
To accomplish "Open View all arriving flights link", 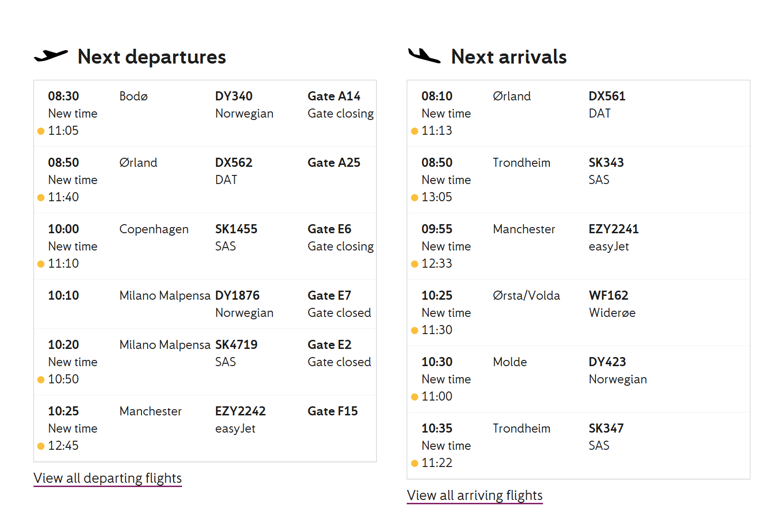I will pos(475,496).
